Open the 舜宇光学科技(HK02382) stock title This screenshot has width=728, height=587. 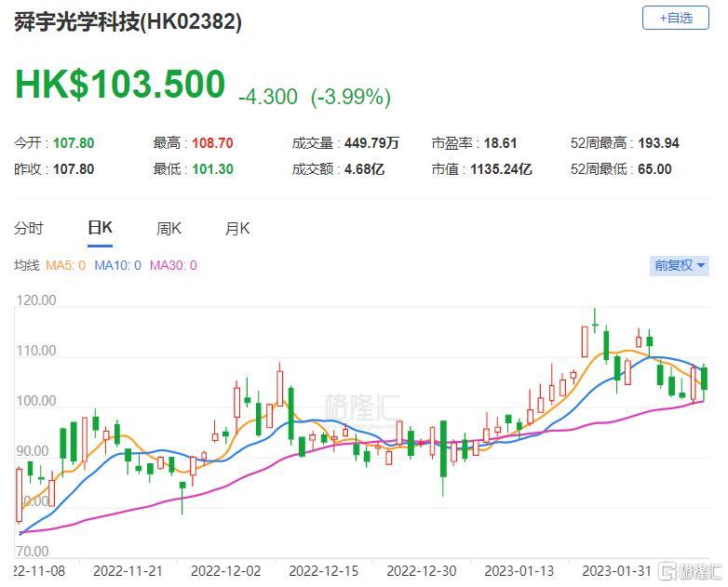pyautogui.click(x=128, y=22)
